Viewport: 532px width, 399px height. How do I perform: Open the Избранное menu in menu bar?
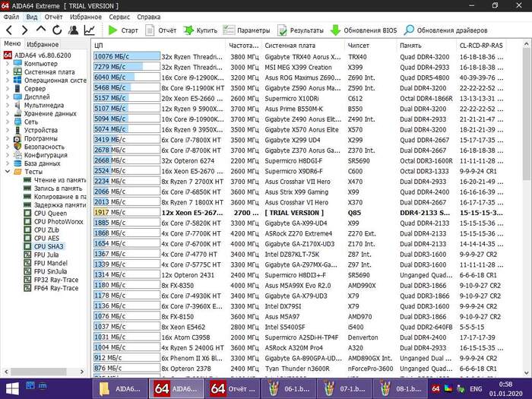pyautogui.click(x=85, y=17)
